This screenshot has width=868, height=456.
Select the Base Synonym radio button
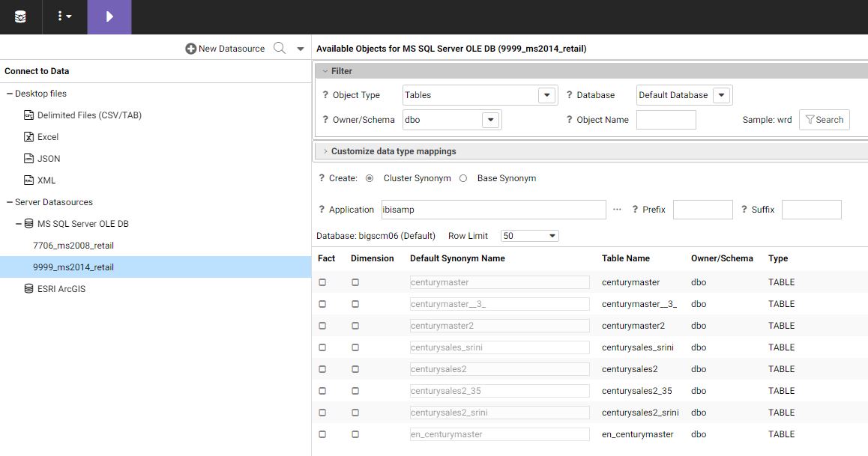point(463,178)
